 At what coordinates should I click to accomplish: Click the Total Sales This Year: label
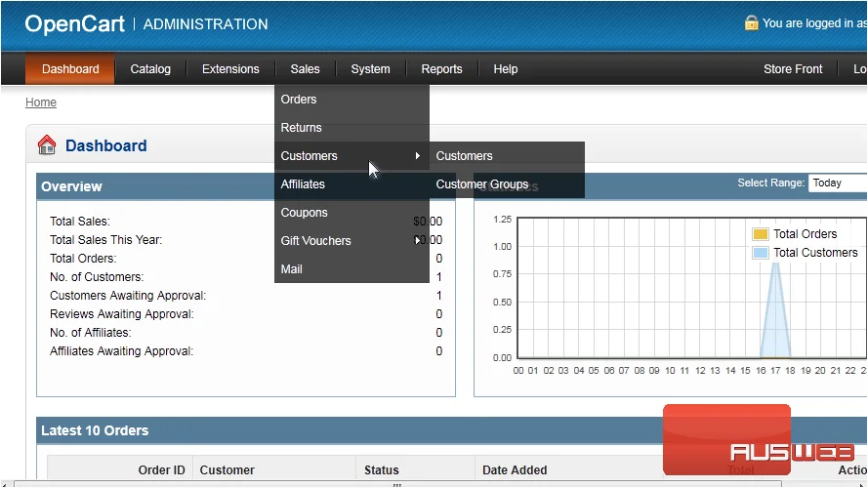(105, 239)
